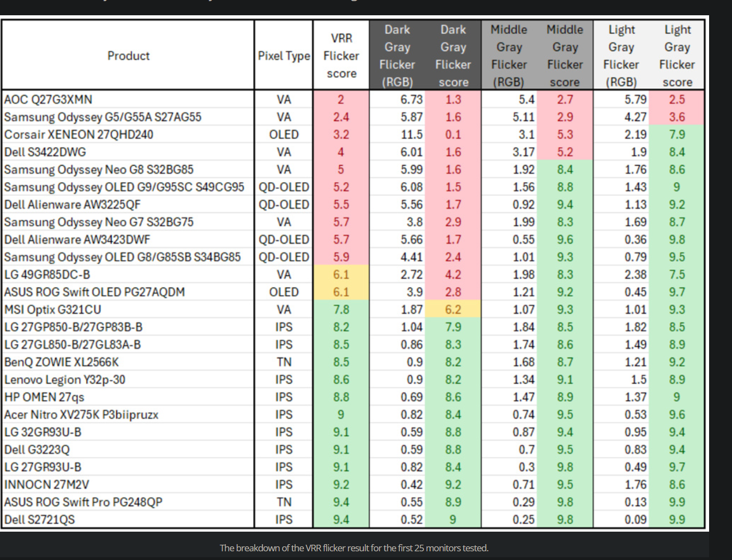Select the HP OMEN 27qs product name

[x=44, y=397]
